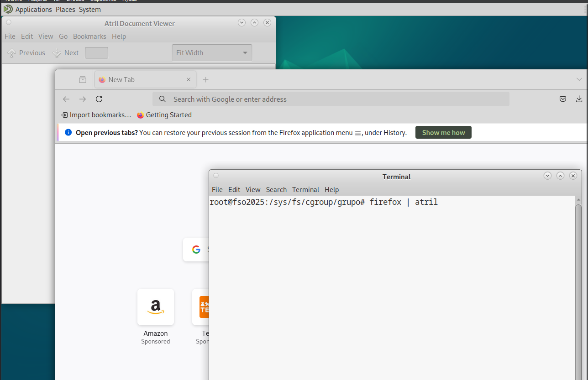The image size is (588, 380).
Task: Open Getting Started bookmark
Action: (164, 115)
